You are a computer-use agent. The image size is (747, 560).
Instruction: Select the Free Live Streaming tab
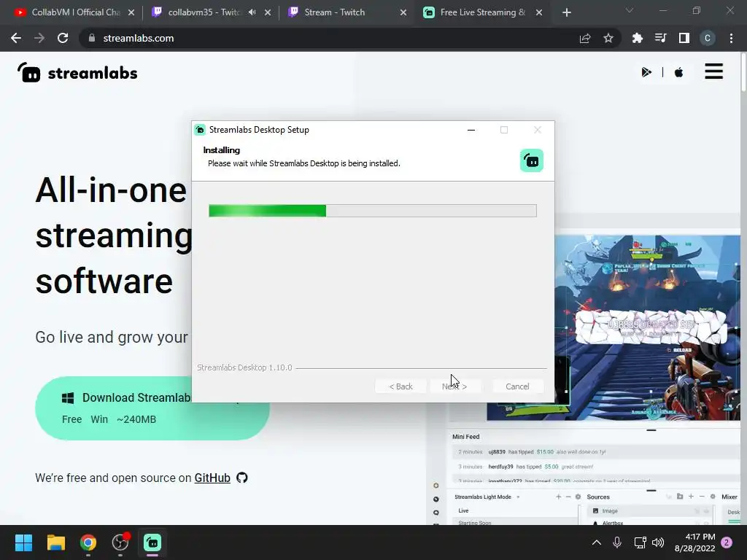[482, 12]
